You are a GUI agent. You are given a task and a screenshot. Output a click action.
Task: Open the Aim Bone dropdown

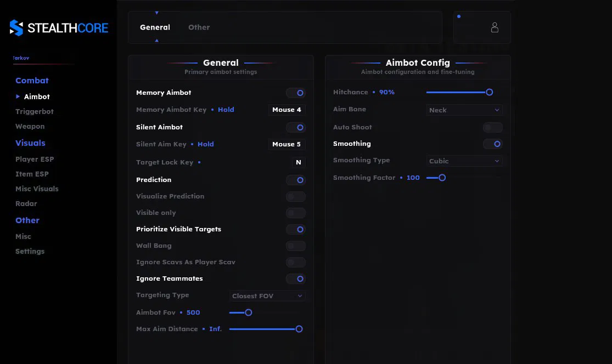[x=464, y=110]
